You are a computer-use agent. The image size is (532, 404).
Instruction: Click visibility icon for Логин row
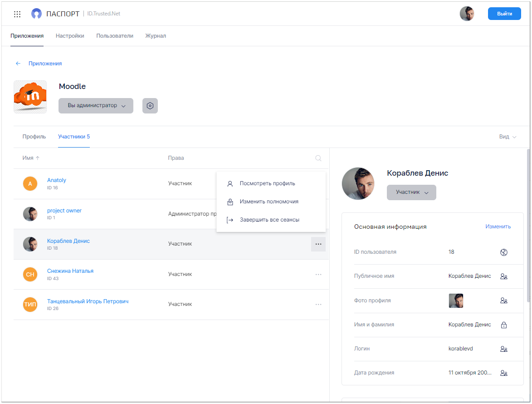coord(504,349)
